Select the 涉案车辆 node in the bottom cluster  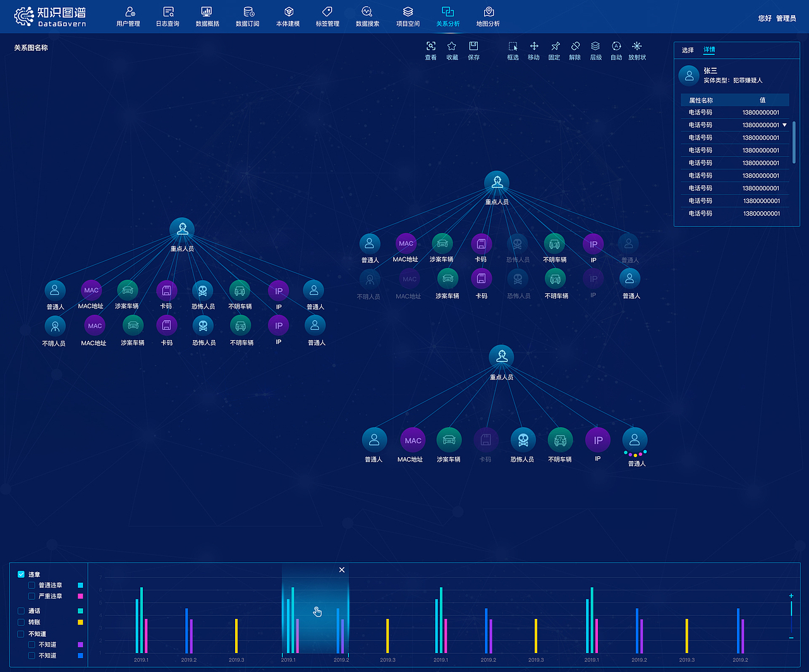tap(449, 441)
